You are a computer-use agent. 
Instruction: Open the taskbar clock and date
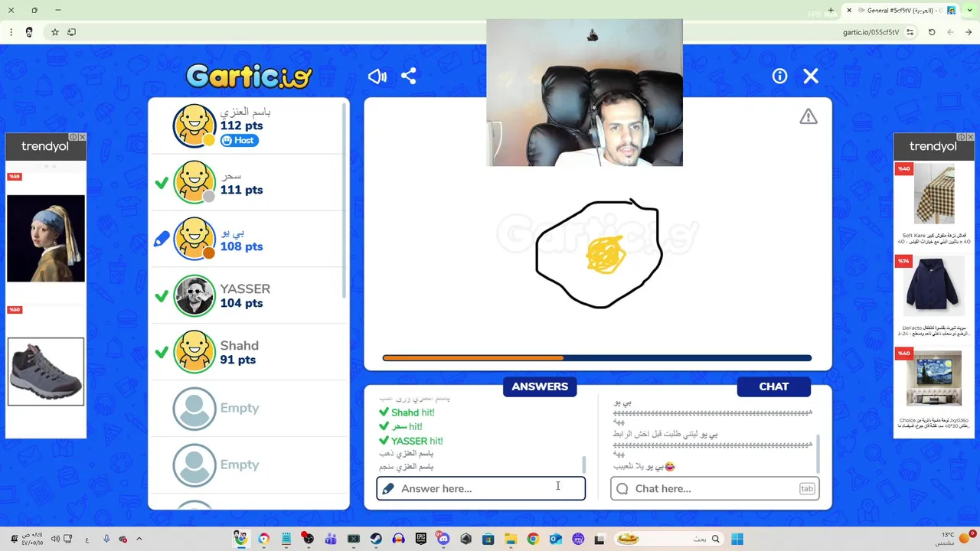point(31,539)
